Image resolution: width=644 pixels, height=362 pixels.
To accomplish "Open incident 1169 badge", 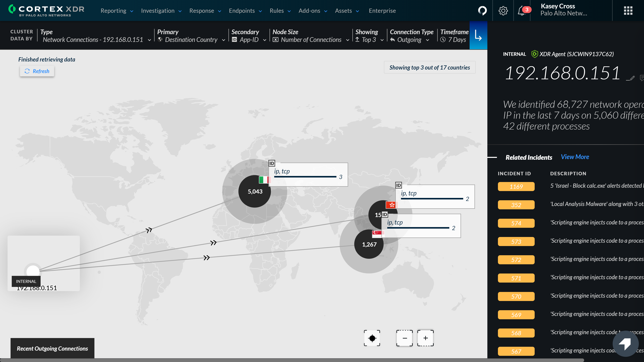I will click(x=516, y=187).
